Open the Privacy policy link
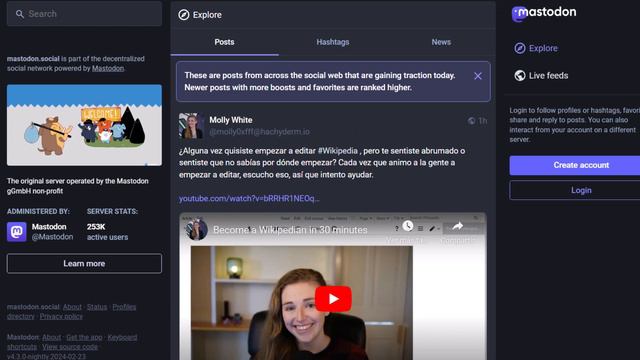Image resolution: width=640 pixels, height=360 pixels. click(61, 316)
